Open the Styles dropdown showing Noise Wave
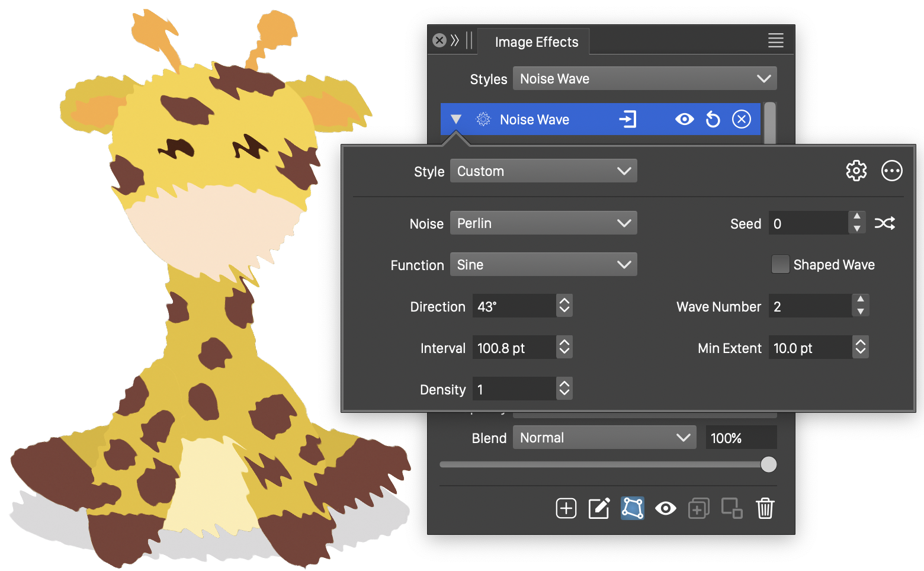Image resolution: width=924 pixels, height=571 pixels. pos(644,79)
